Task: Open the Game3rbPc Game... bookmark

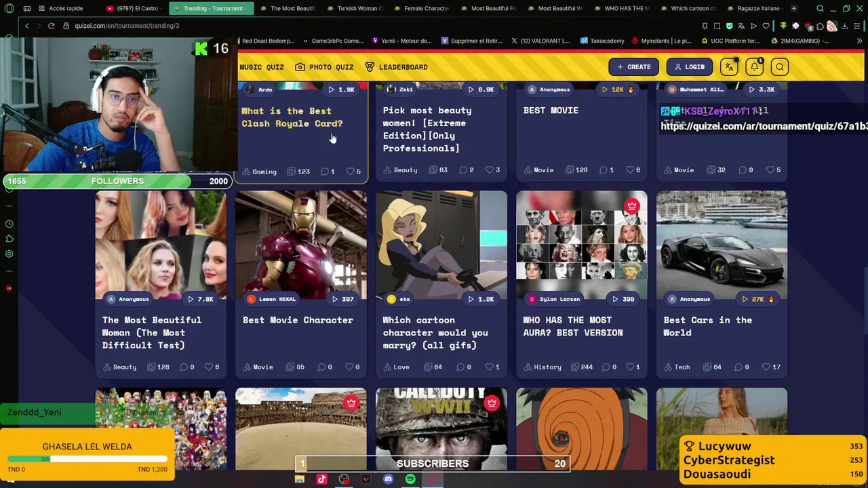Action: [333, 41]
